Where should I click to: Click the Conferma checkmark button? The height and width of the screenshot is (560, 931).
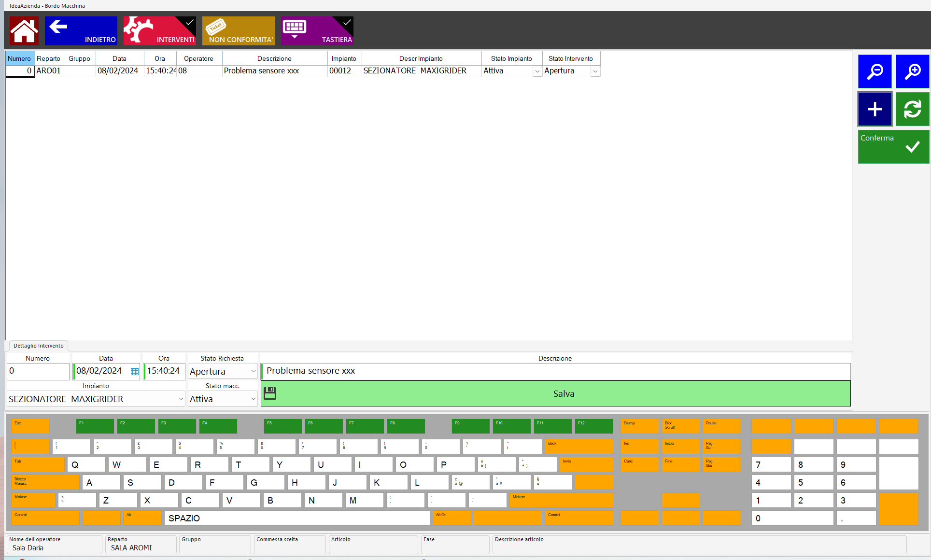point(894,147)
